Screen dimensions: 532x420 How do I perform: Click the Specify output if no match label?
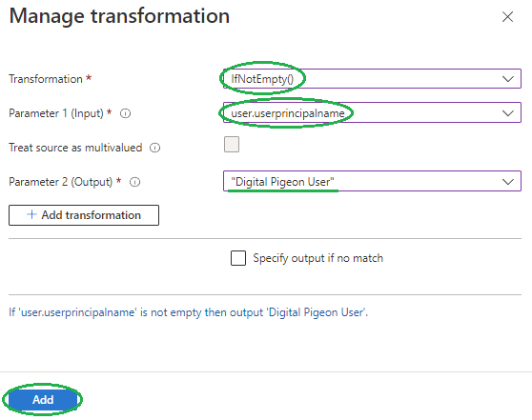coord(317,258)
